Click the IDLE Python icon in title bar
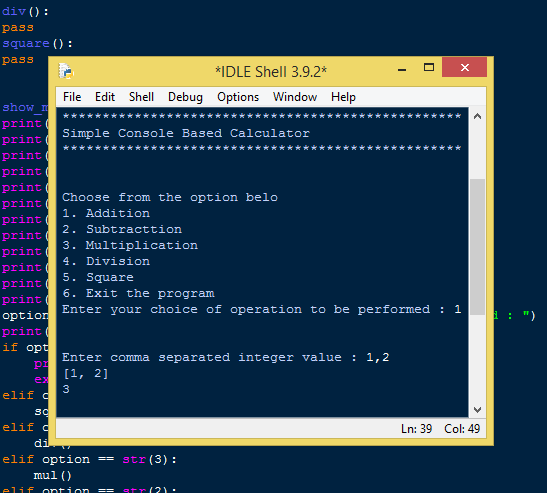This screenshot has height=493, width=547. point(66,71)
